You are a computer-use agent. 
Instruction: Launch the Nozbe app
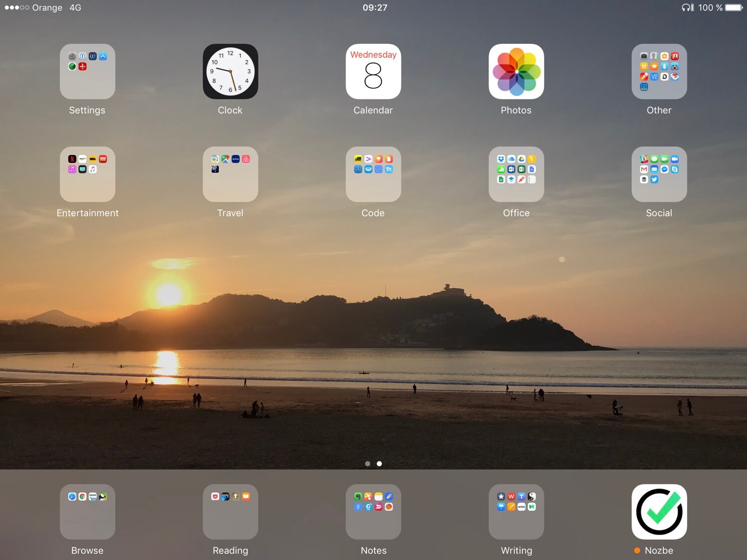point(659,512)
